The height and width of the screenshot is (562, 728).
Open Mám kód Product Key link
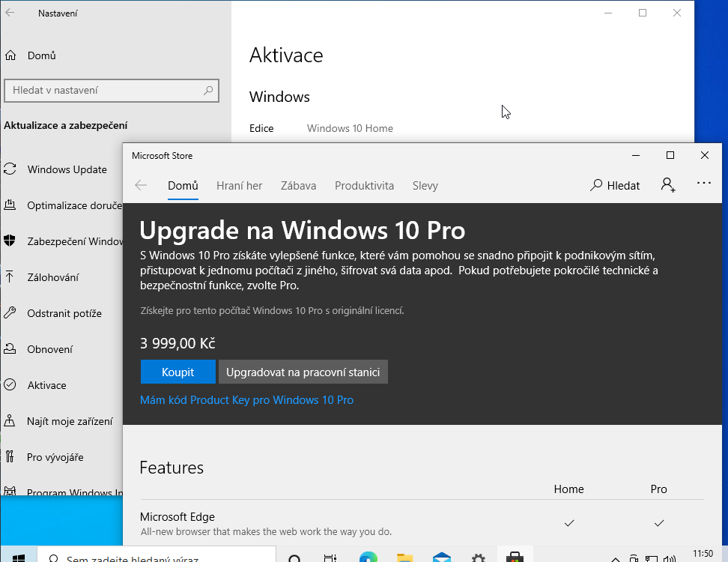[246, 400]
